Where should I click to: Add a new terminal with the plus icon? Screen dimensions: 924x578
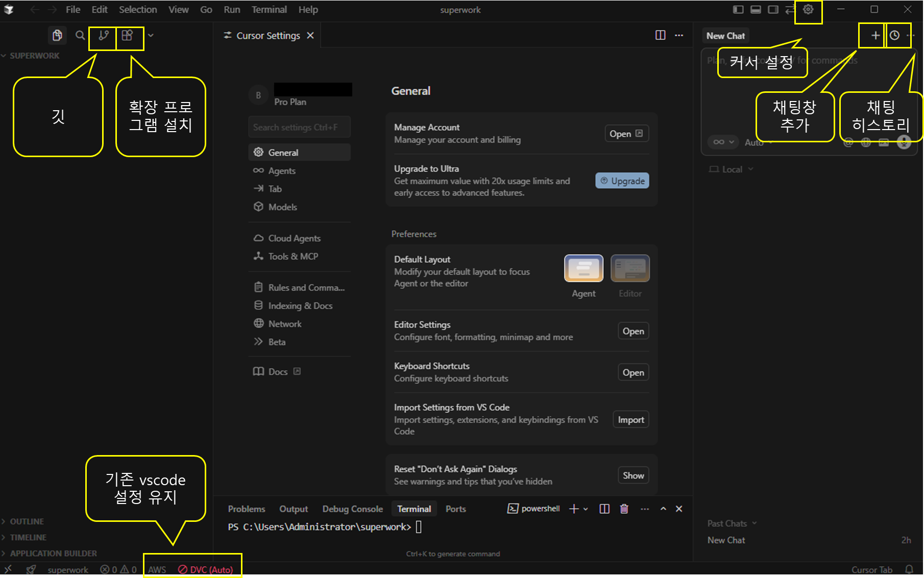[574, 509]
